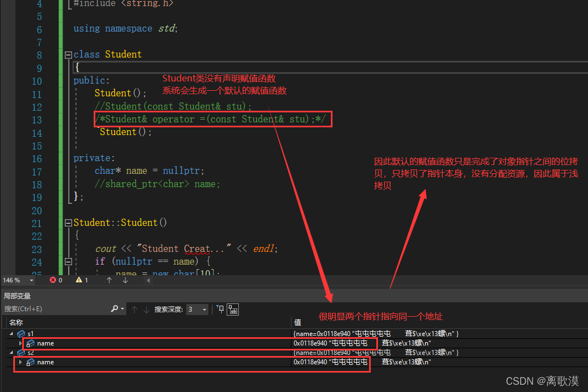Select the name row under s1
This screenshot has width=588, height=392.
[x=45, y=343]
